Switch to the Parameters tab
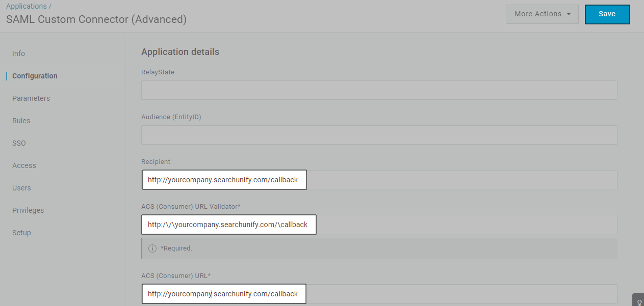 coord(31,98)
